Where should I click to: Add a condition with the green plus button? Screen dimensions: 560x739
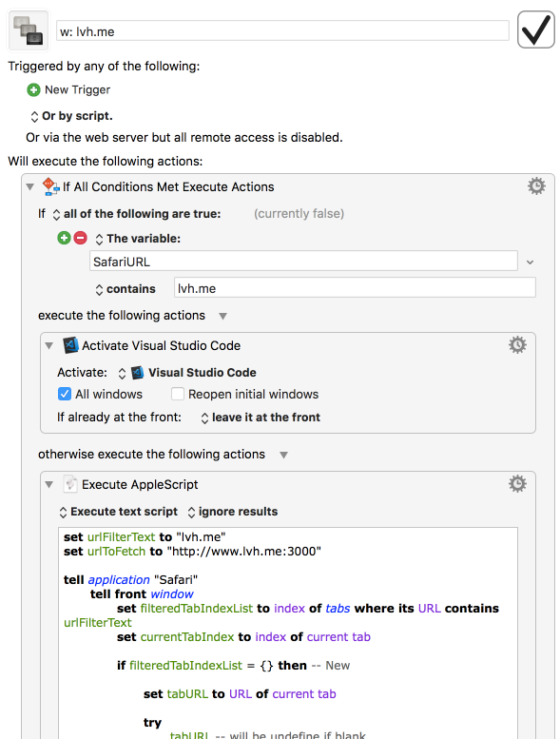click(x=64, y=238)
